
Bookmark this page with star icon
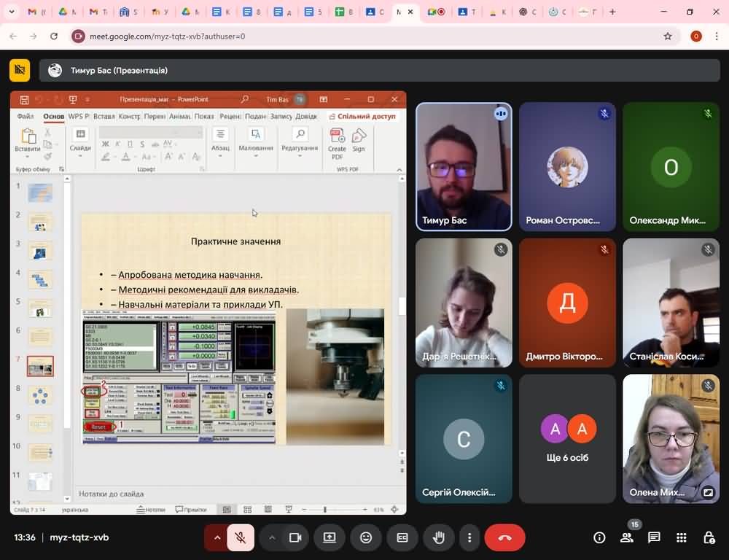[x=668, y=36]
